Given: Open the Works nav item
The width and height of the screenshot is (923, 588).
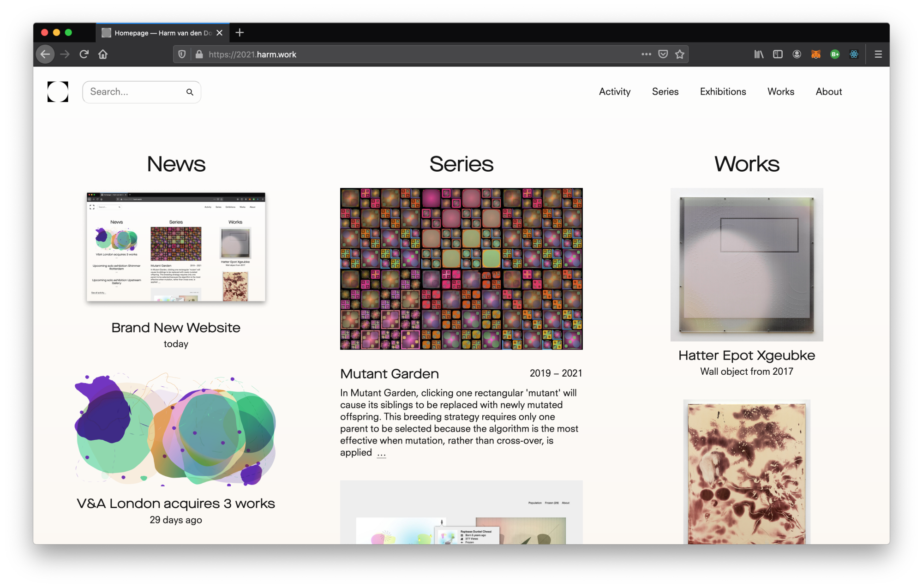Looking at the screenshot, I should tap(781, 92).
